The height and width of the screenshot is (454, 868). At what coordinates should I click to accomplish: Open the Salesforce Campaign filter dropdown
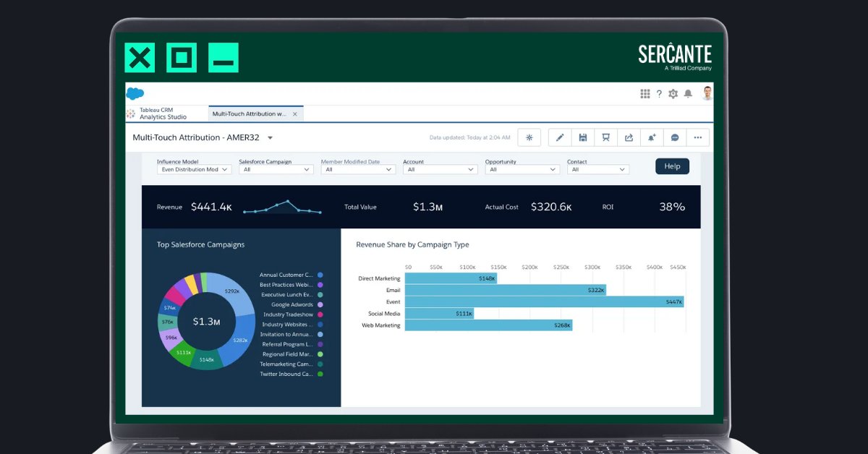click(x=276, y=169)
